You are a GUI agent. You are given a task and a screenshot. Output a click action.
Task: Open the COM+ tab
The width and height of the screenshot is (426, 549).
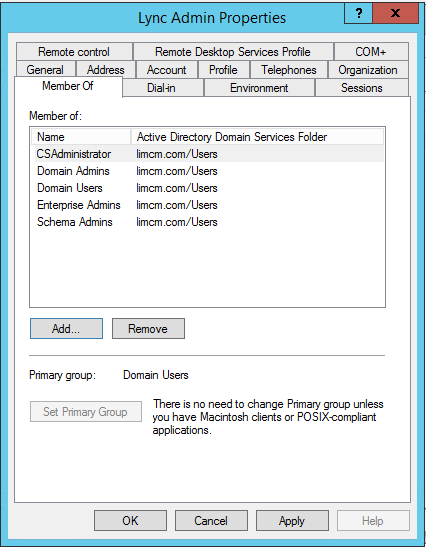pyautogui.click(x=371, y=52)
